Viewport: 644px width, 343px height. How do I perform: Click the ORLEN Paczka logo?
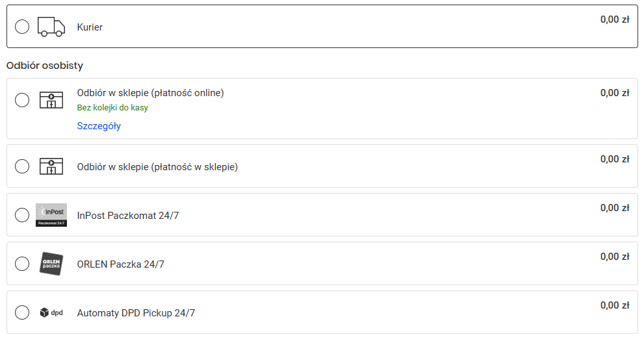point(51,264)
